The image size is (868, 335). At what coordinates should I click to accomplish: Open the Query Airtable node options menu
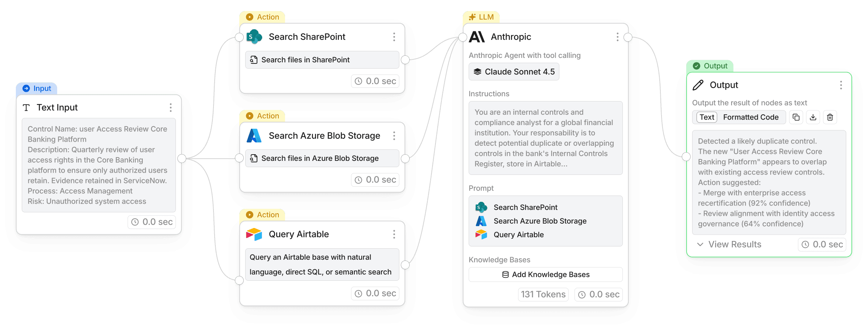(x=394, y=234)
